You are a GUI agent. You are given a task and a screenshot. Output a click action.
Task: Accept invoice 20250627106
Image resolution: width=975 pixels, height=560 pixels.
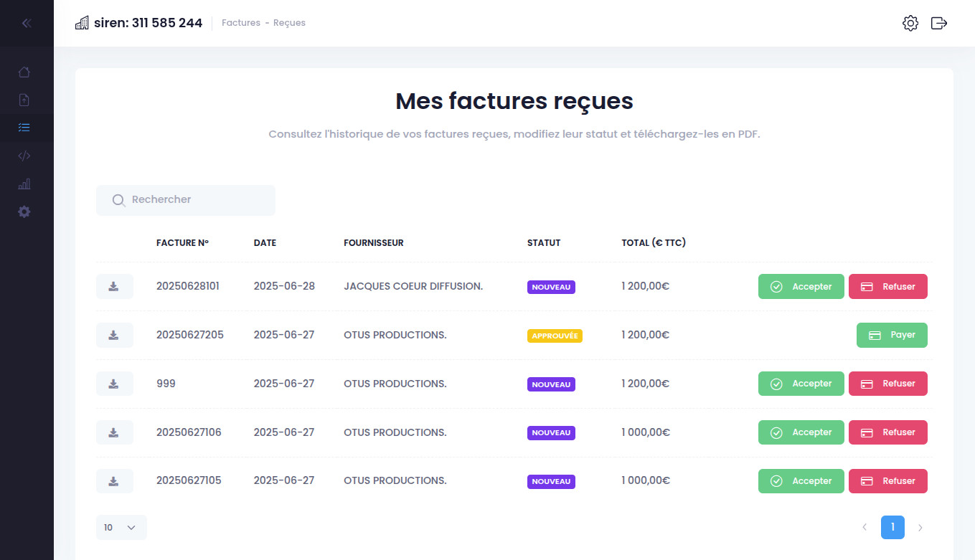801,432
